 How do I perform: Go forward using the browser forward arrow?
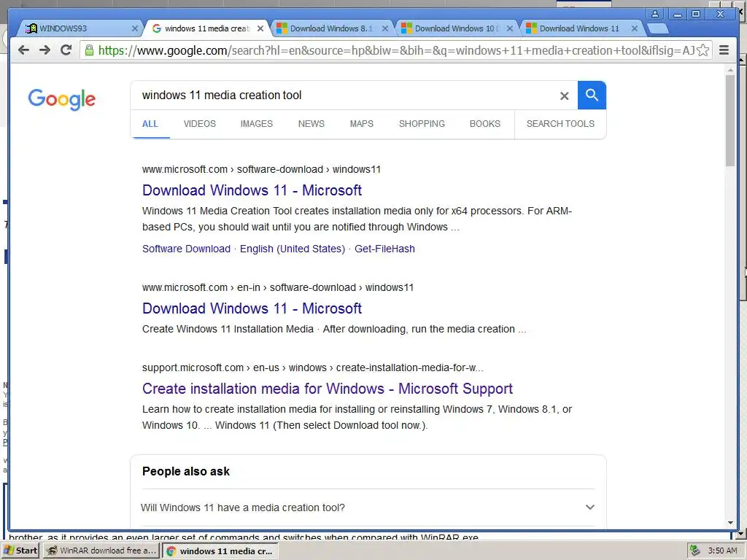(44, 50)
